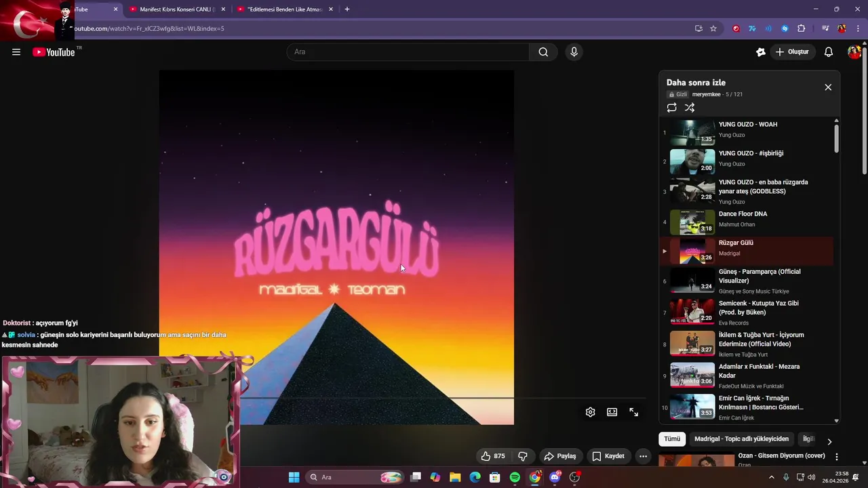868x488 pixels.
Task: Open Spotify from the taskbar
Action: 515,477
